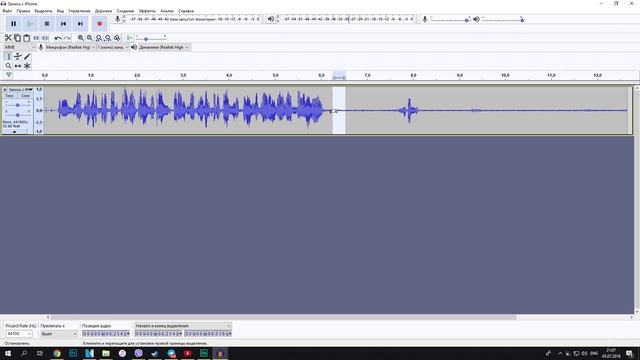
Task: Click the Redo arrow icon
Action: 67,38
